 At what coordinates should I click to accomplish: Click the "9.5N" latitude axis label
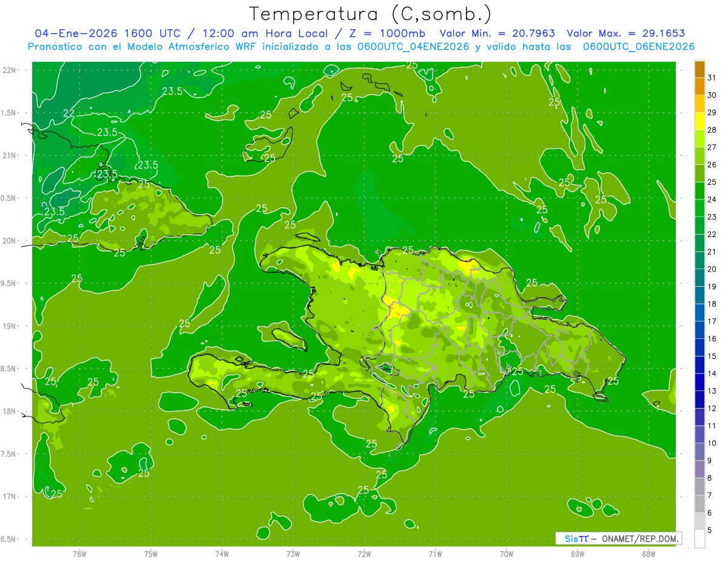click(x=9, y=284)
